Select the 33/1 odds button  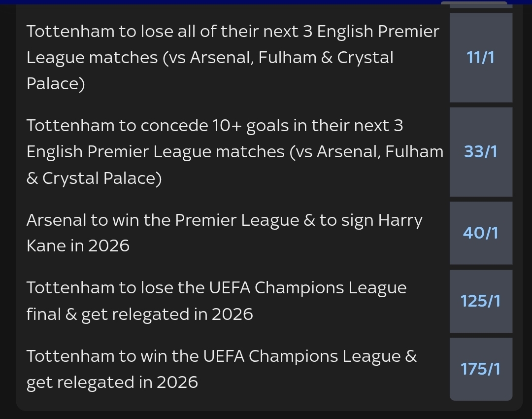481,152
